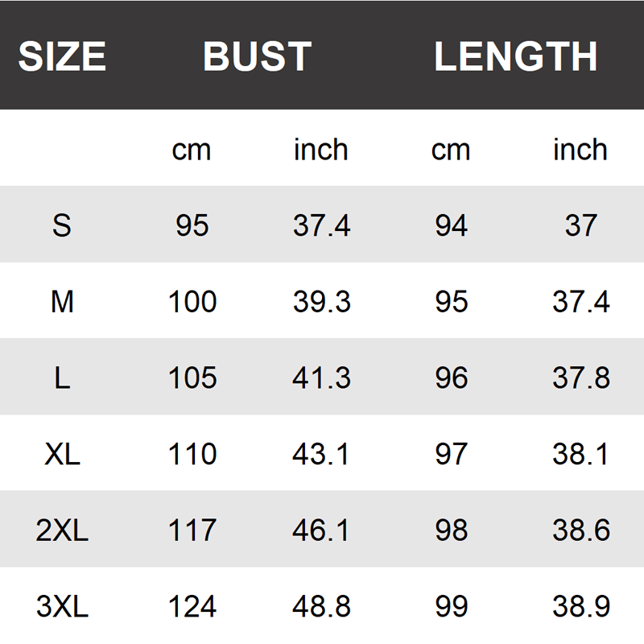Select the 3XL size row label

(62, 606)
